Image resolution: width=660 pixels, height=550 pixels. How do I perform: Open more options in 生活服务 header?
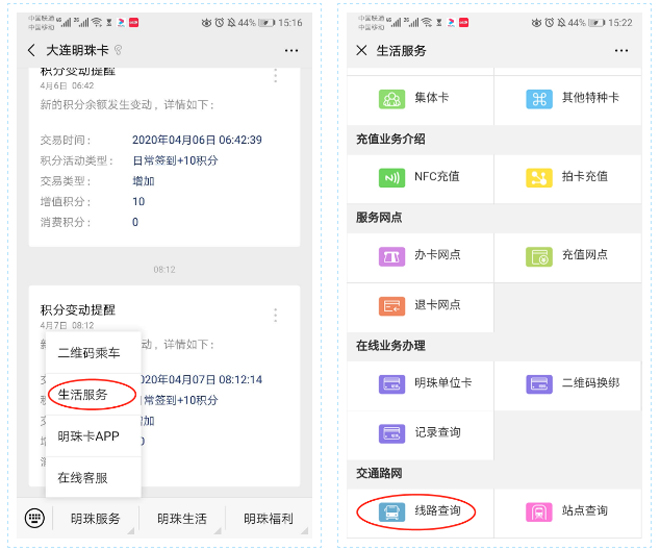621,50
